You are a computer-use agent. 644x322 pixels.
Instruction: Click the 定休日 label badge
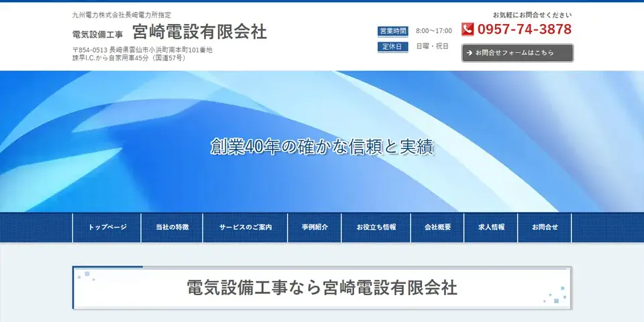(x=392, y=46)
